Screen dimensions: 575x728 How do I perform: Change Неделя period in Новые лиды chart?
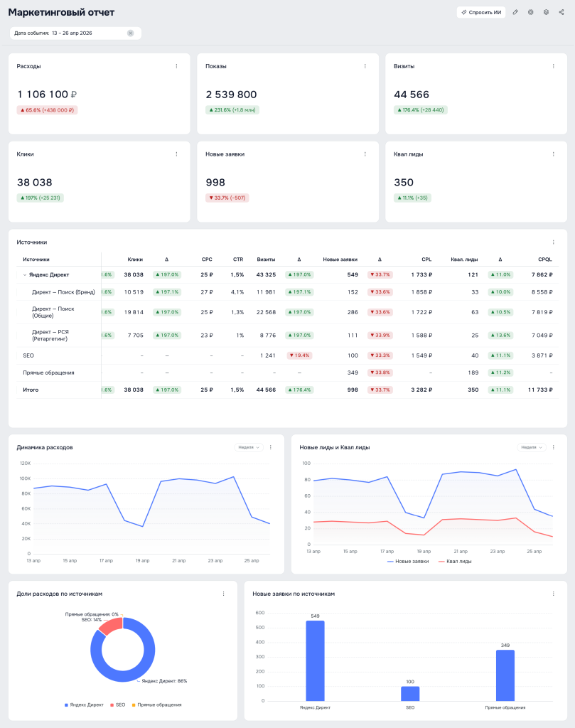click(x=532, y=448)
